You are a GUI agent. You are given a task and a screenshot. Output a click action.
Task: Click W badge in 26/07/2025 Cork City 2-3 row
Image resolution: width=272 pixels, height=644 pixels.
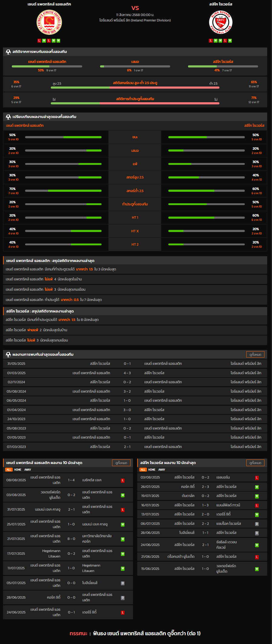tap(257, 487)
